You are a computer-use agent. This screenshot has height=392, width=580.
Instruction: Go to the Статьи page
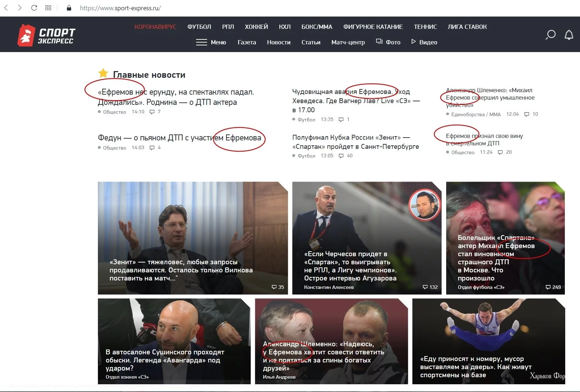tap(311, 42)
